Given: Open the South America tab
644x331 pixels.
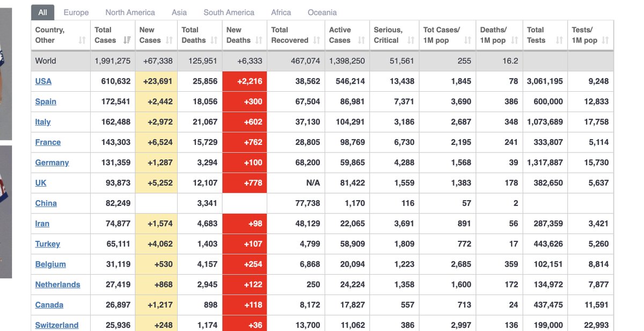Looking at the screenshot, I should point(229,12).
